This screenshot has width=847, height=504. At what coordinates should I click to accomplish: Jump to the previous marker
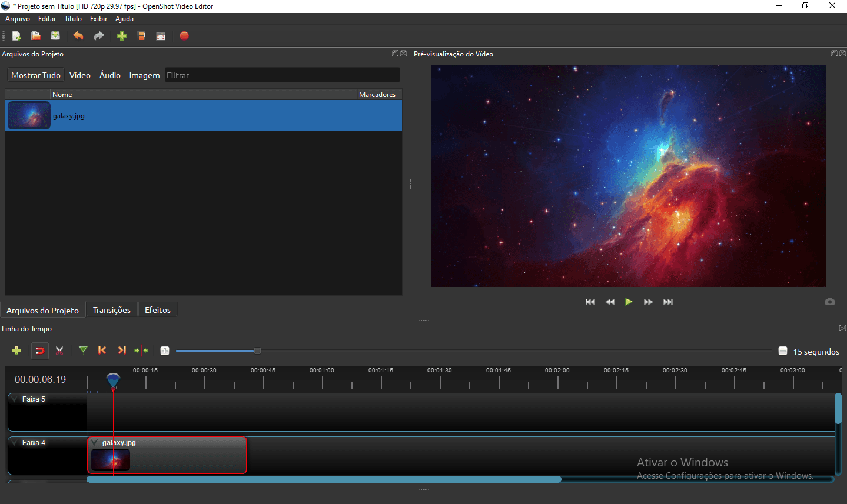pyautogui.click(x=102, y=350)
